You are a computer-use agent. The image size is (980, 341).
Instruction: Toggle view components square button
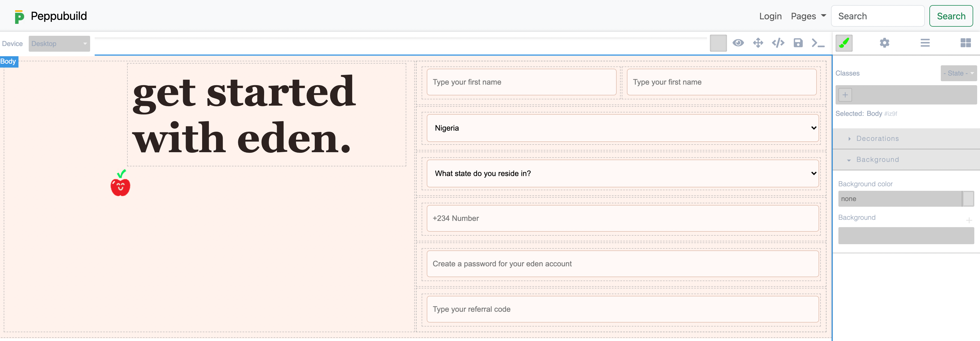(718, 43)
